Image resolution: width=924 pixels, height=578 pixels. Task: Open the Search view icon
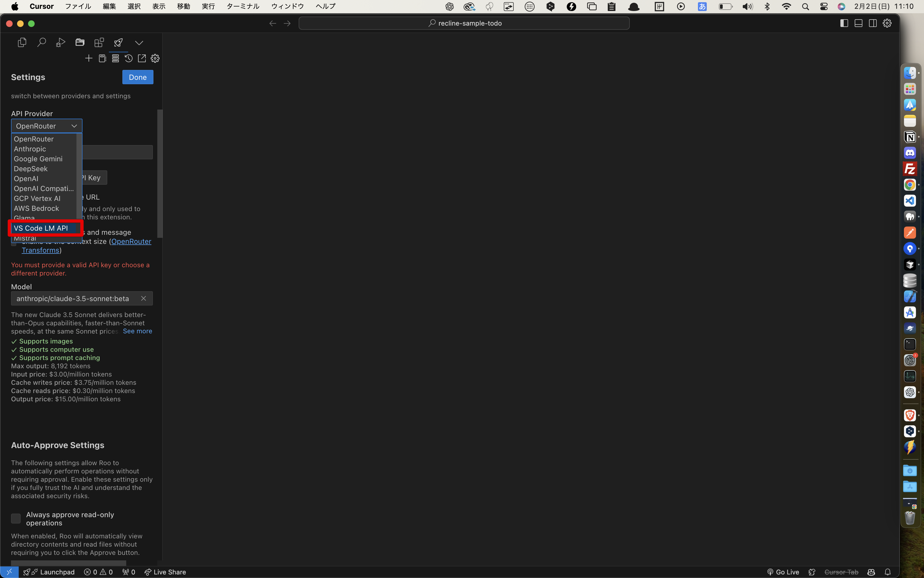pyautogui.click(x=41, y=42)
